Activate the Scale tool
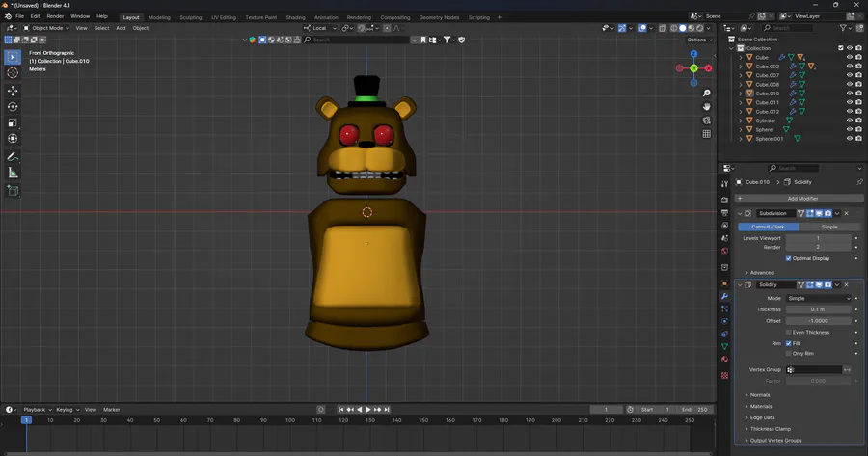 tap(13, 122)
